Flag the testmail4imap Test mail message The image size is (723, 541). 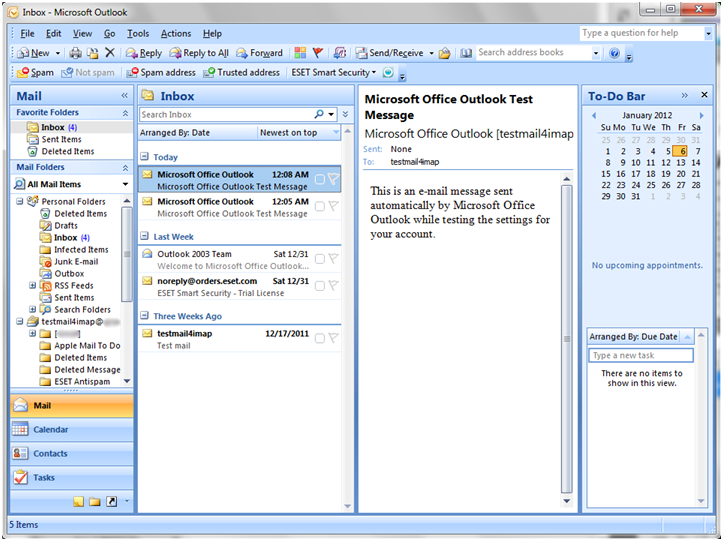333,338
